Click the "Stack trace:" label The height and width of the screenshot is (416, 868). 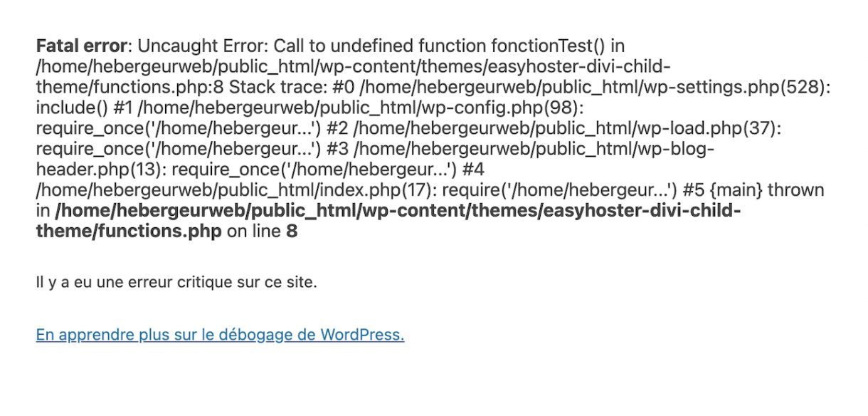point(273,88)
